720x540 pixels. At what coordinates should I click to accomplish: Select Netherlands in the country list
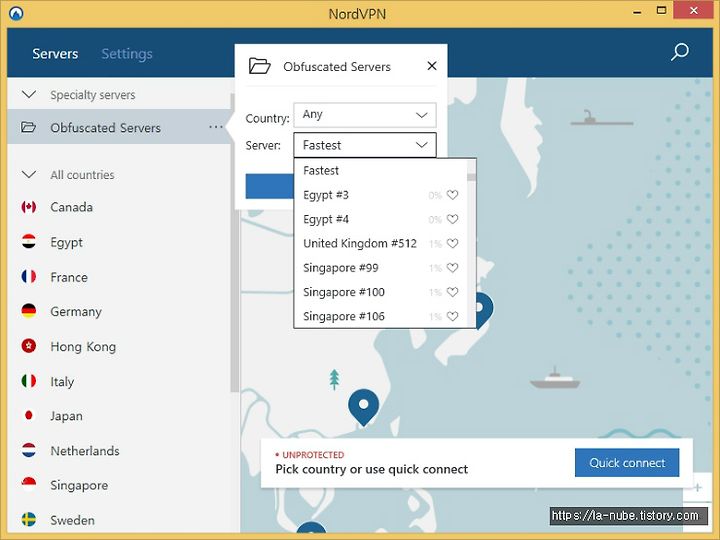119,450
